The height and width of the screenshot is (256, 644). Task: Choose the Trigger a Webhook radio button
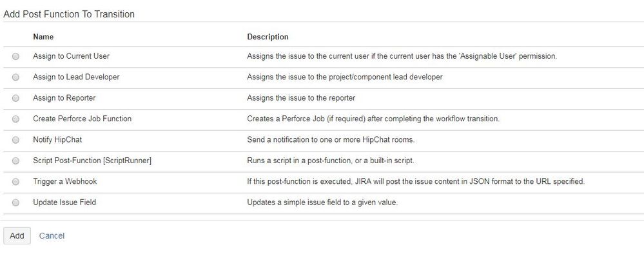[x=15, y=182]
